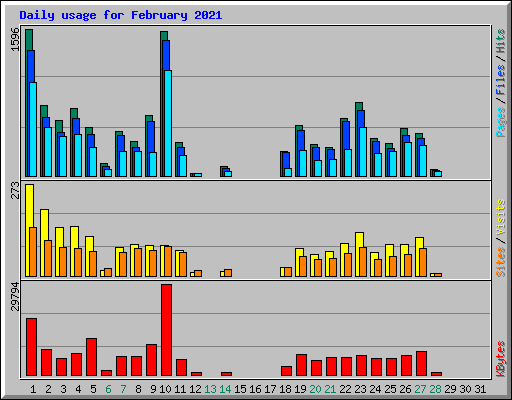
Task: Select day 5 on the x-axis
Action: point(93,389)
